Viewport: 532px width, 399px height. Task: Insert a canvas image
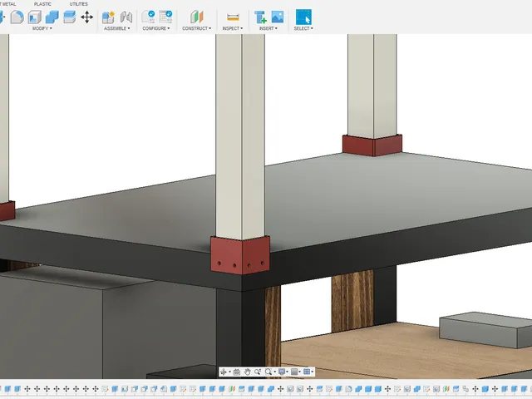click(278, 17)
